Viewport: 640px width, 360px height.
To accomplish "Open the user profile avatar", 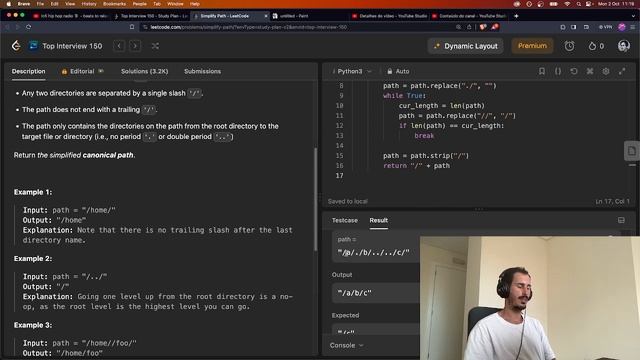I will tap(623, 46).
